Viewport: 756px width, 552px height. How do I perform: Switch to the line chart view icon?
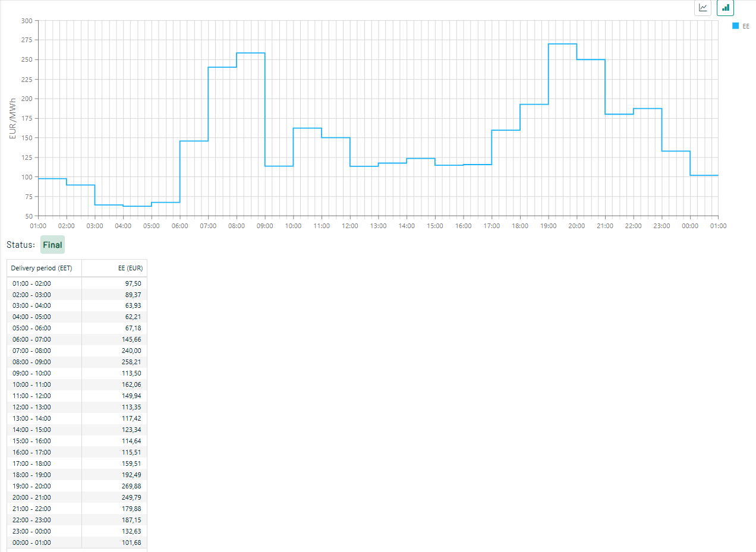[703, 8]
